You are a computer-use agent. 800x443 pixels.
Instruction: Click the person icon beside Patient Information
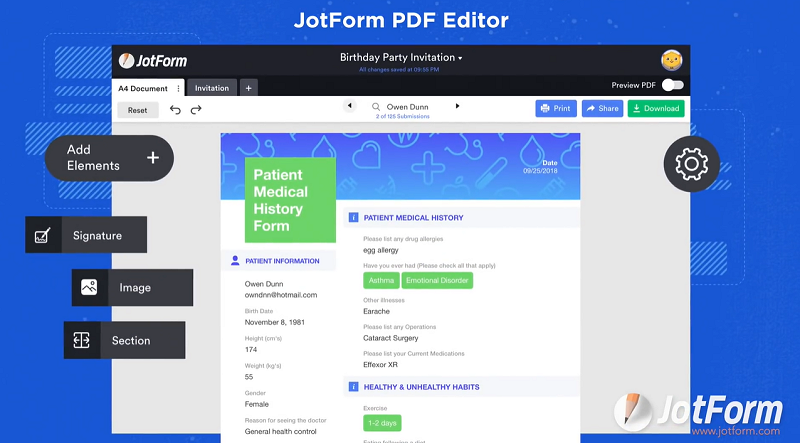pos(235,260)
